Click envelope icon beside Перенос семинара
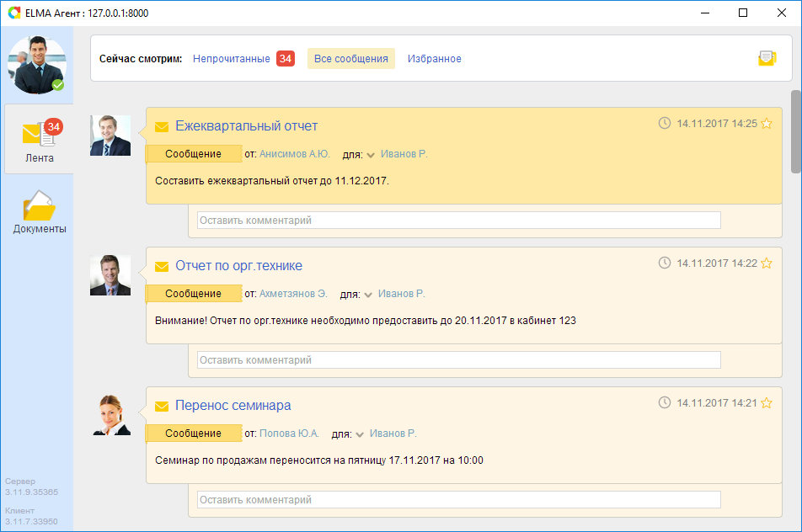 [x=162, y=407]
